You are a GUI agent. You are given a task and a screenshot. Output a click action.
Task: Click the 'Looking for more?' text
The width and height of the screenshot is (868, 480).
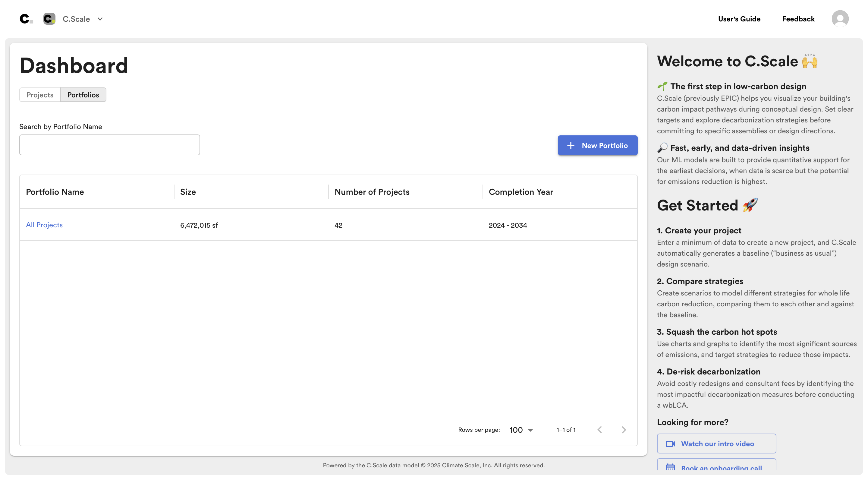693,422
